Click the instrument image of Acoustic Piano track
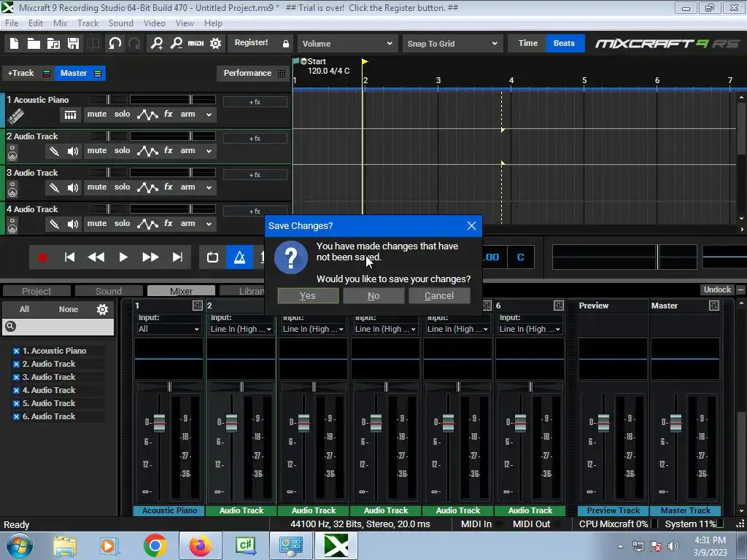Image resolution: width=747 pixels, height=560 pixels. pyautogui.click(x=16, y=115)
